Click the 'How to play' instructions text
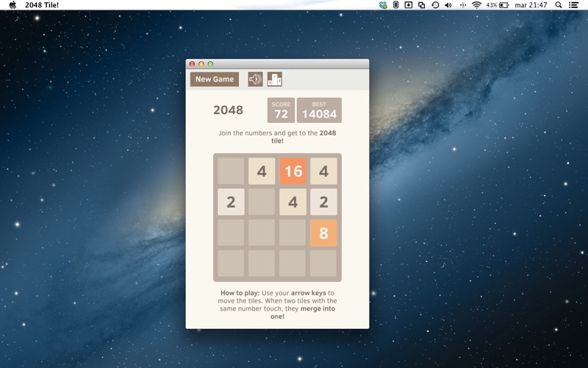The image size is (588, 368). pos(278,305)
